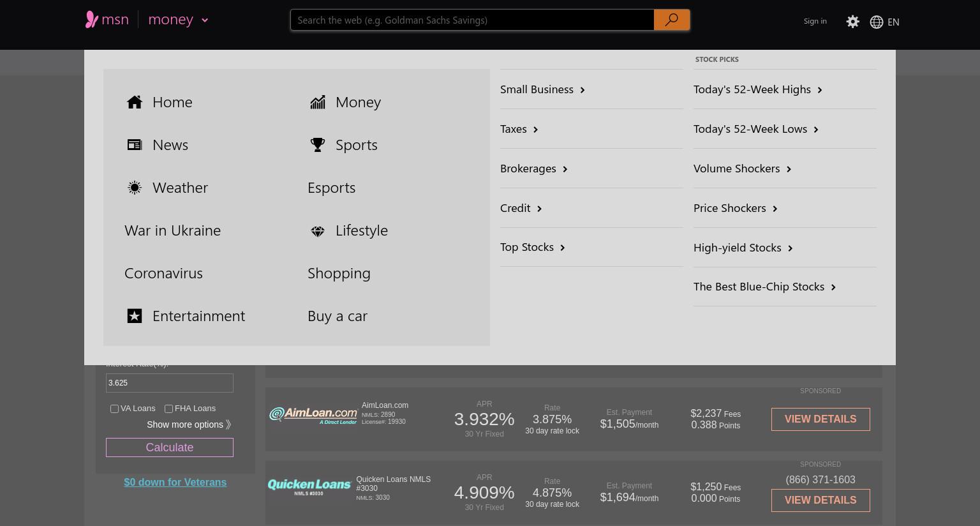Open Brokerages link
The height and width of the screenshot is (526, 980).
(528, 169)
